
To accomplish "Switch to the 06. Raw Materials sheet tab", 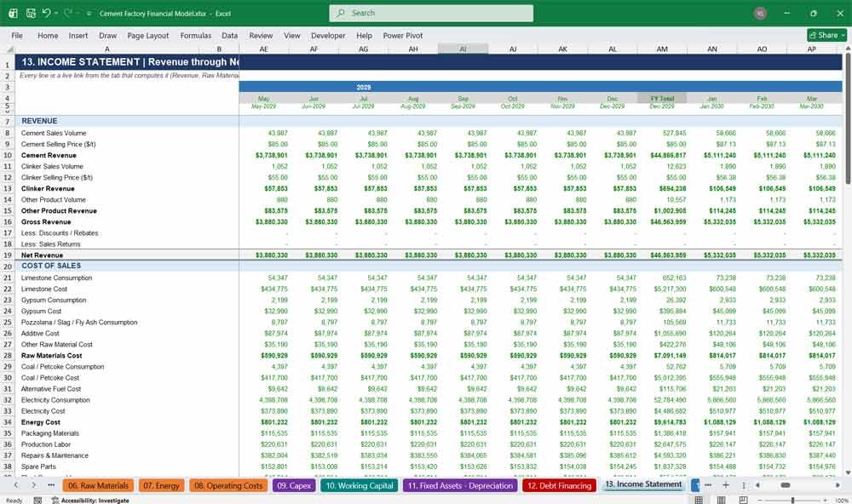I will coord(98,485).
